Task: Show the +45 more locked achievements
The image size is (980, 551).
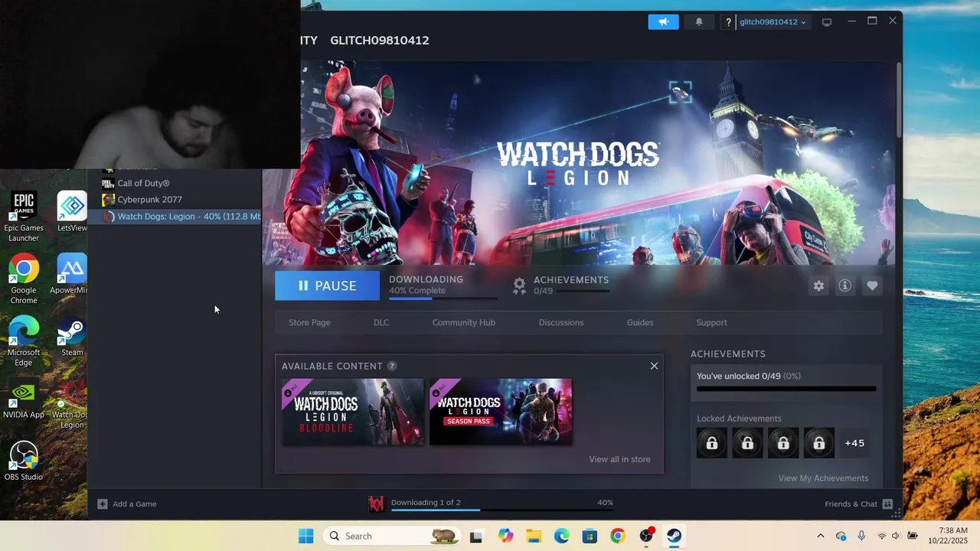Action: click(854, 443)
